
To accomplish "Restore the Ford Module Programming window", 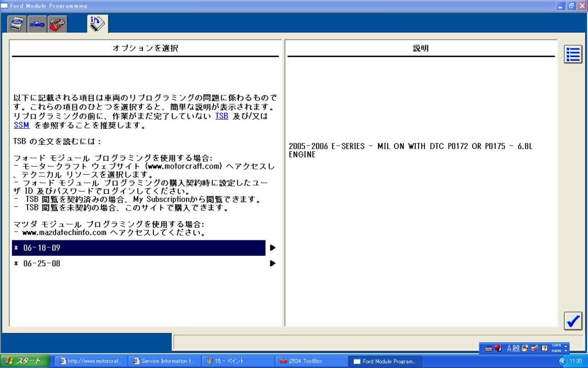I will click(x=571, y=6).
